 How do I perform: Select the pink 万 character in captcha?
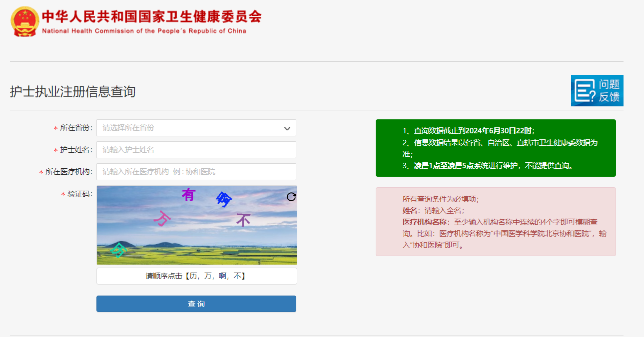pyautogui.click(x=162, y=218)
